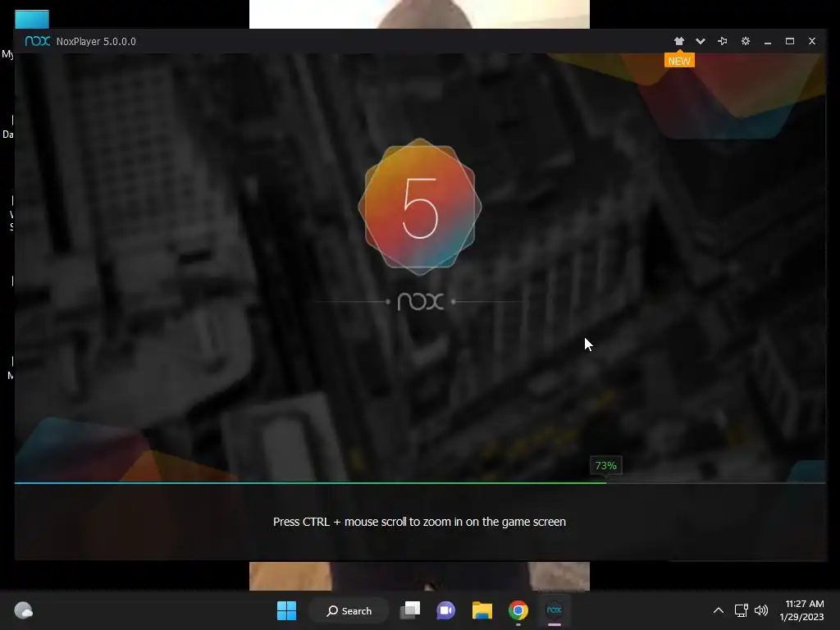Select the blue desktop icon above NoxPlayer
Image resolution: width=840 pixels, height=630 pixels.
click(x=32, y=20)
